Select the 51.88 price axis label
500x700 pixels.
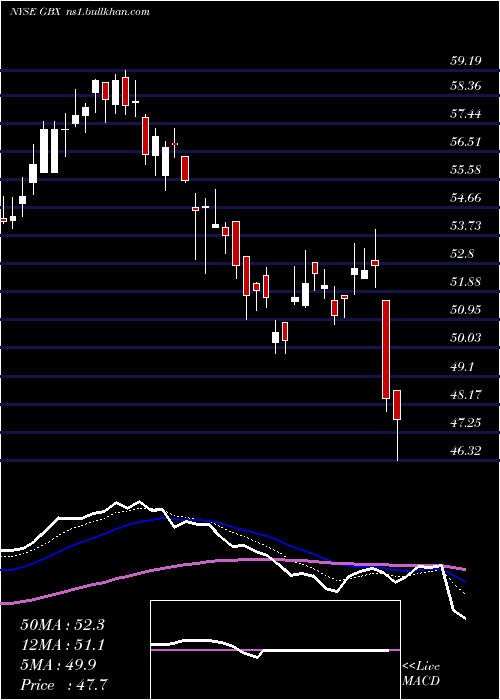click(465, 282)
